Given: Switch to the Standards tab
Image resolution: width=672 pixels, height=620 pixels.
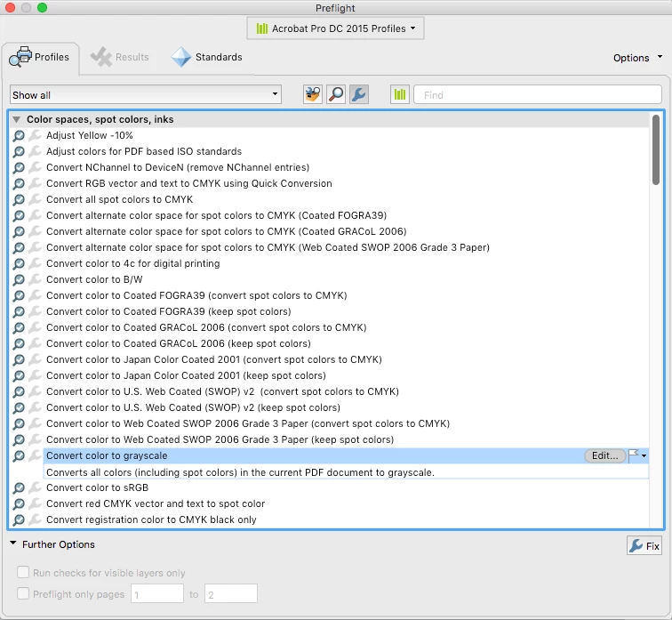Looking at the screenshot, I should 206,57.
